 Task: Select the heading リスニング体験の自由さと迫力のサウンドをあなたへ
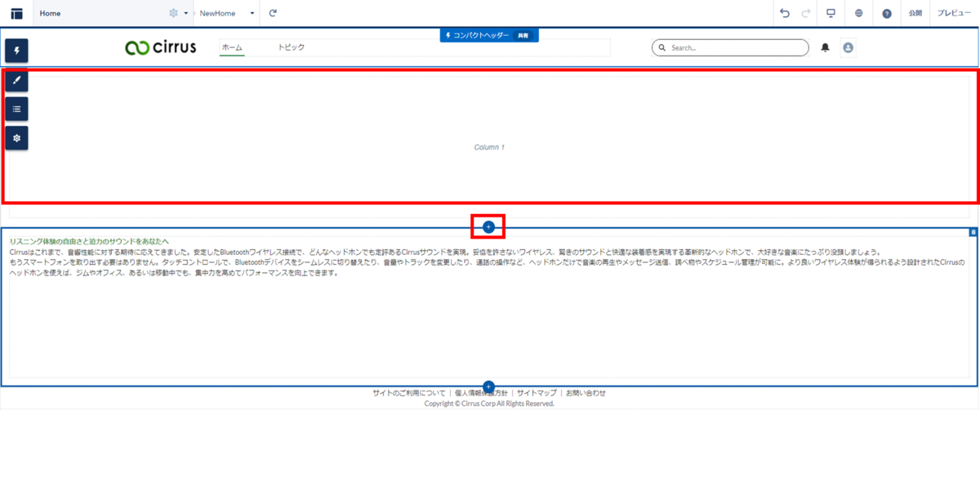click(x=89, y=242)
